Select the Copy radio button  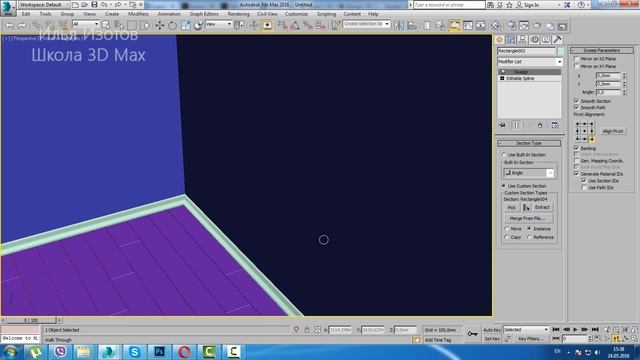507,237
